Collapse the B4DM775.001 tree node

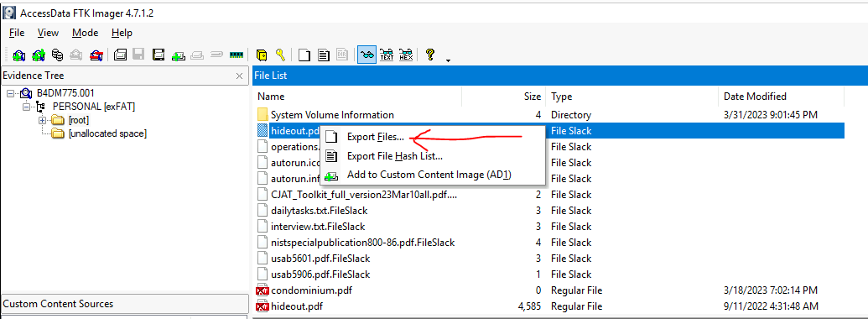(11, 93)
